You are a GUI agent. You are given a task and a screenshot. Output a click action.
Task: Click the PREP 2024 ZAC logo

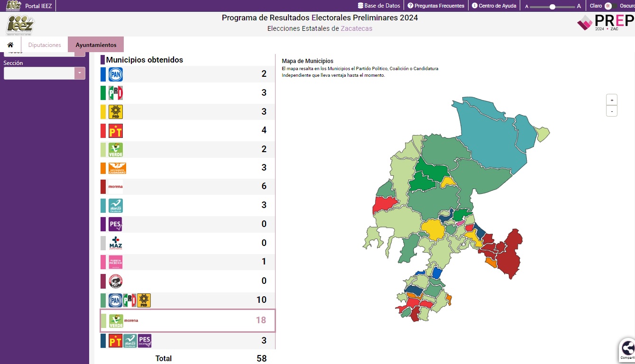click(x=605, y=22)
